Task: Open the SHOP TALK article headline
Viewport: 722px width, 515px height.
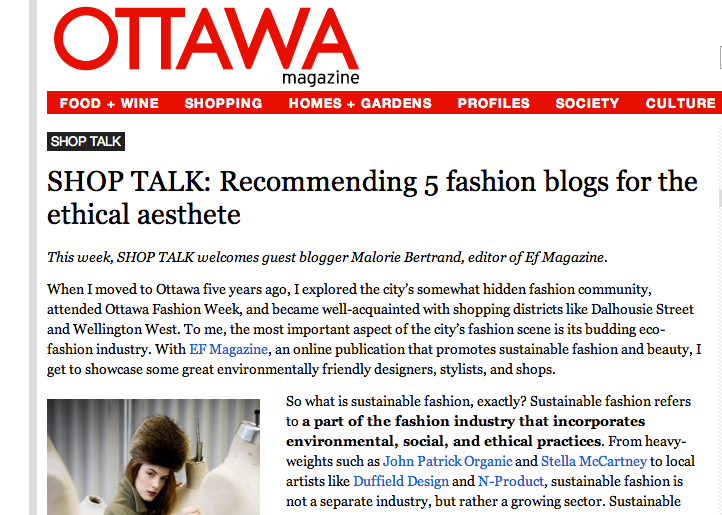Action: click(372, 198)
